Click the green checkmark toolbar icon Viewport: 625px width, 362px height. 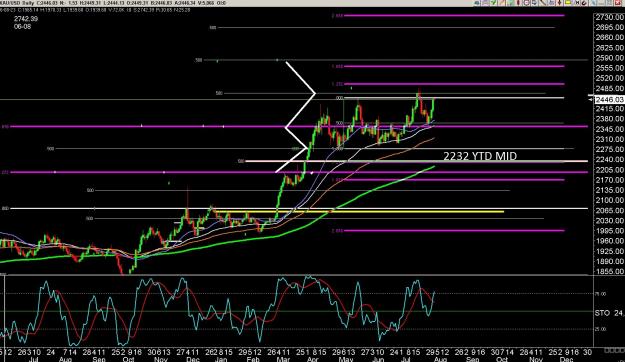[493, 2]
